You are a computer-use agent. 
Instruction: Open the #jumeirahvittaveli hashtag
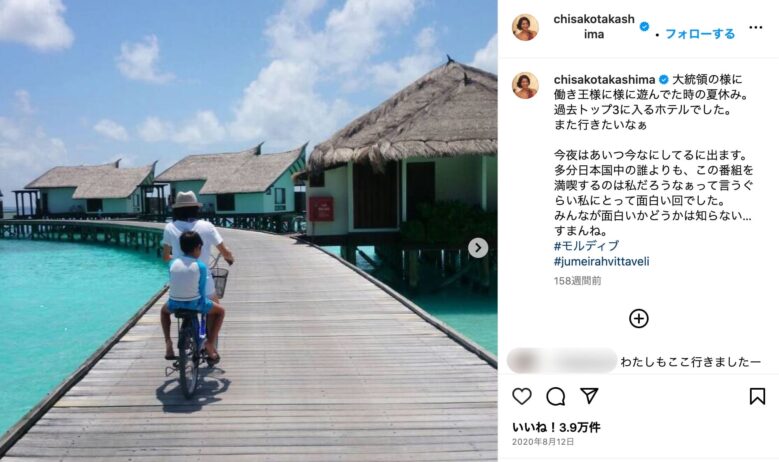click(x=602, y=261)
